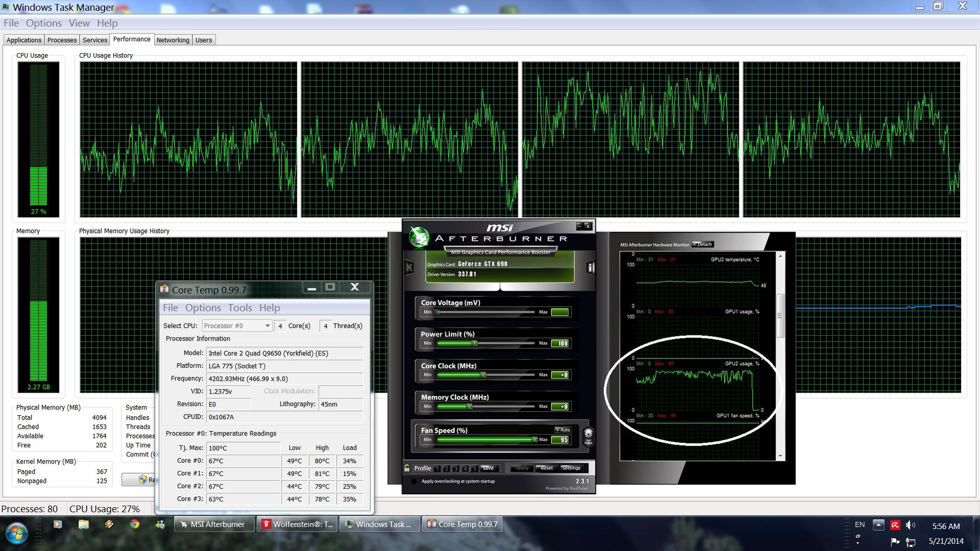Open Afterburner Settings
Viewport: 980px width, 551px height.
(x=571, y=468)
